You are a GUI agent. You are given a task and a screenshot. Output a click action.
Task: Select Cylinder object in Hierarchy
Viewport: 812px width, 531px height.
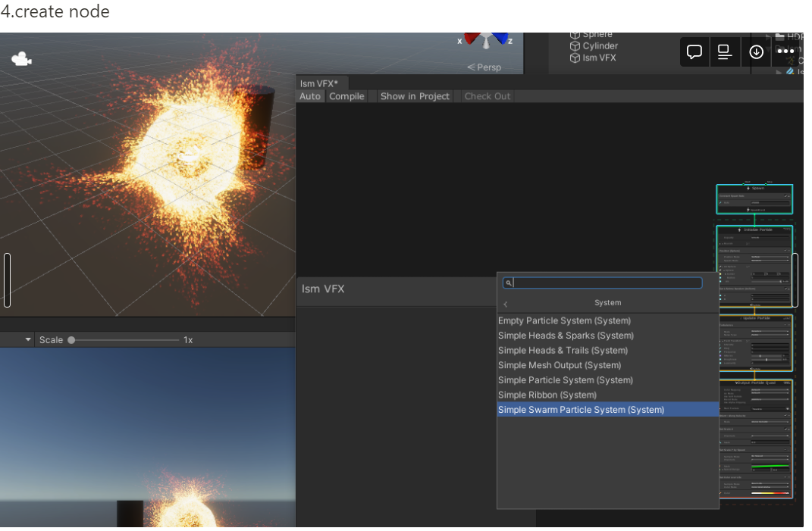pos(600,46)
